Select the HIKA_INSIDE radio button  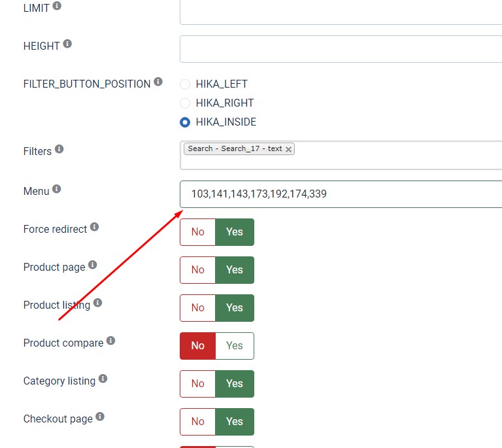[185, 122]
